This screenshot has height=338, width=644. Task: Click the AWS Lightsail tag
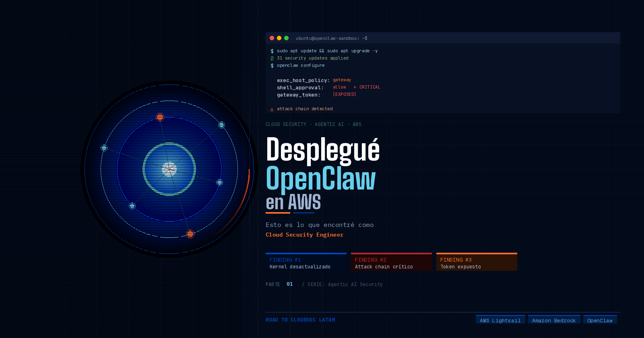[500, 320]
